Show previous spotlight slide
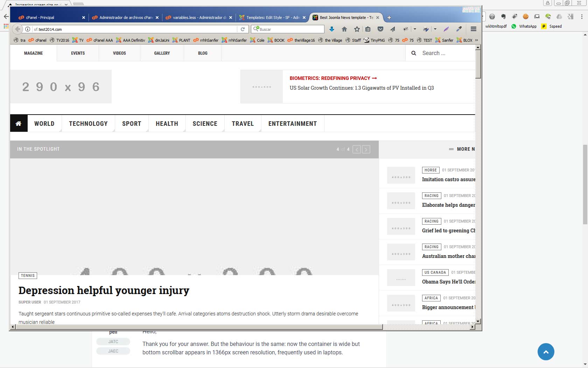Image resolution: width=588 pixels, height=368 pixels. (x=357, y=150)
